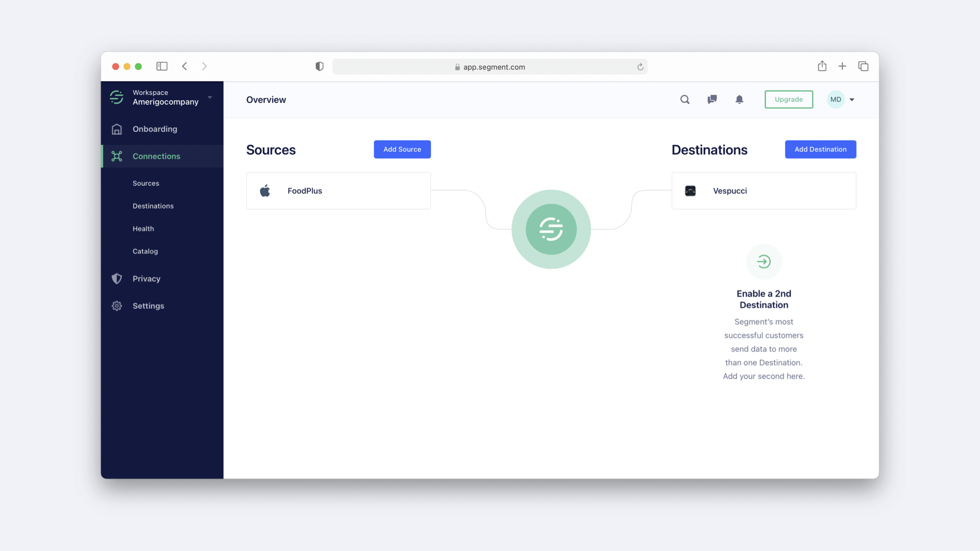
Task: Click the Segment logo center hub icon
Action: 551,229
